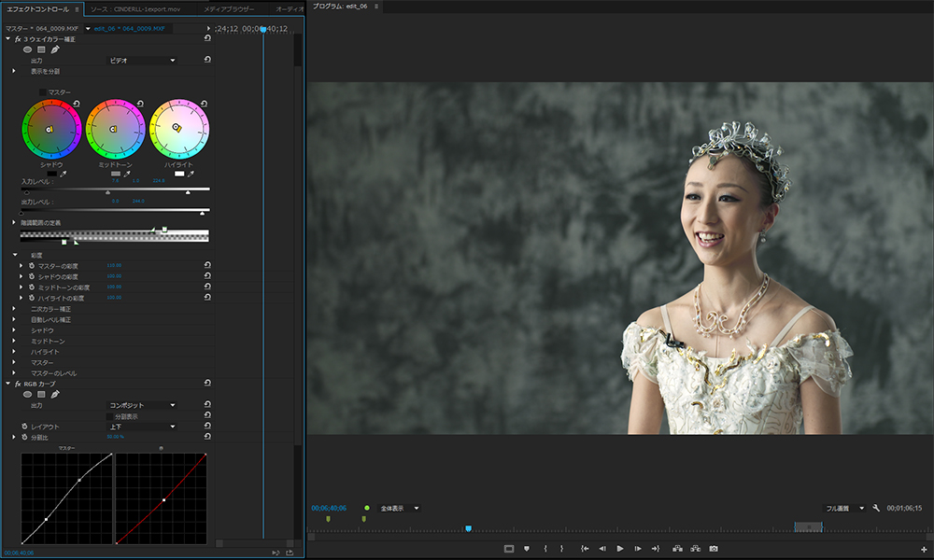Reset the マスターの彩度 parameter
The width and height of the screenshot is (934, 560).
pos(207,265)
